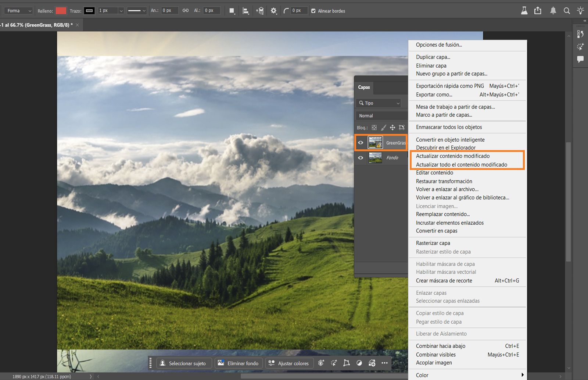This screenshot has height=380, width=588.
Task: Open the search magnifier icon
Action: pyautogui.click(x=567, y=11)
